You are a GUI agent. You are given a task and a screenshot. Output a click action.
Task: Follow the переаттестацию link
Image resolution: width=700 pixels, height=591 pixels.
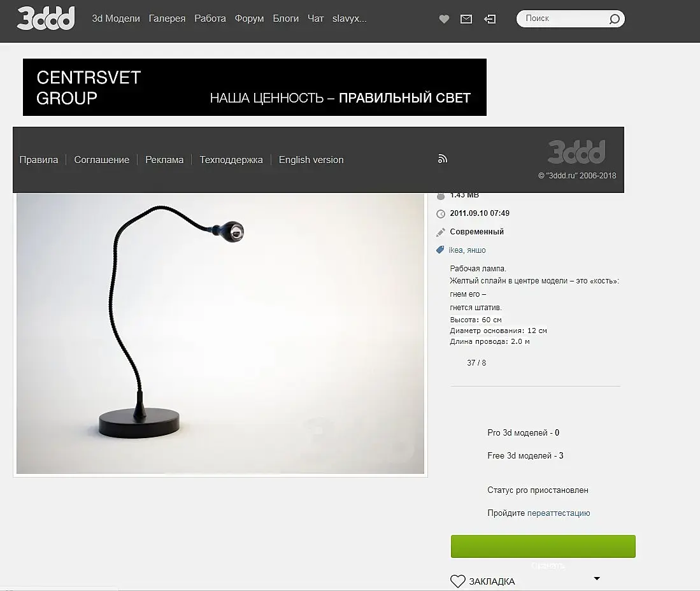(559, 513)
